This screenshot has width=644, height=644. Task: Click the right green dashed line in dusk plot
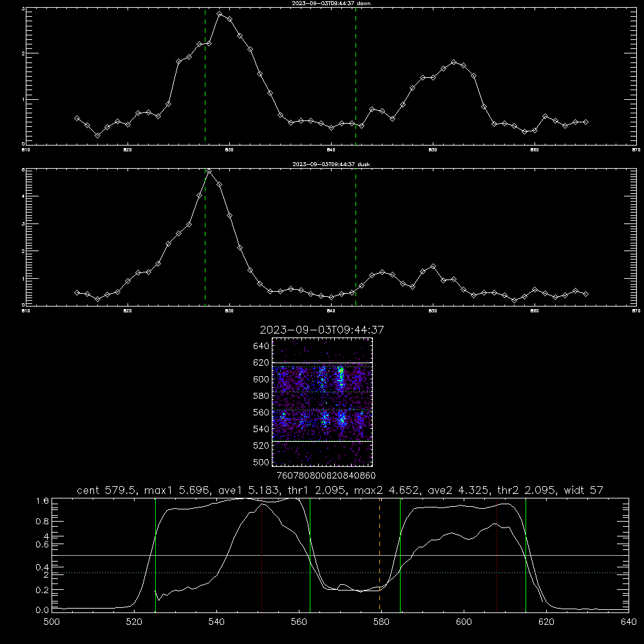click(x=355, y=237)
